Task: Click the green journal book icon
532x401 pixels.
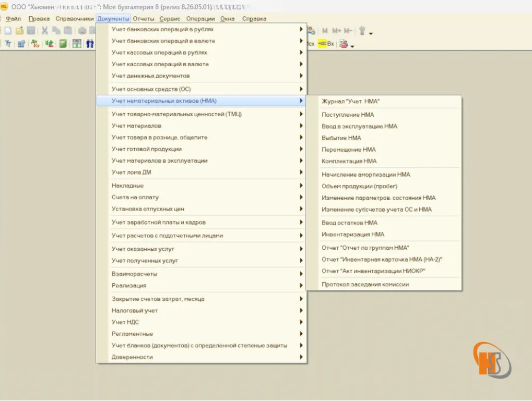Action: tap(63, 44)
